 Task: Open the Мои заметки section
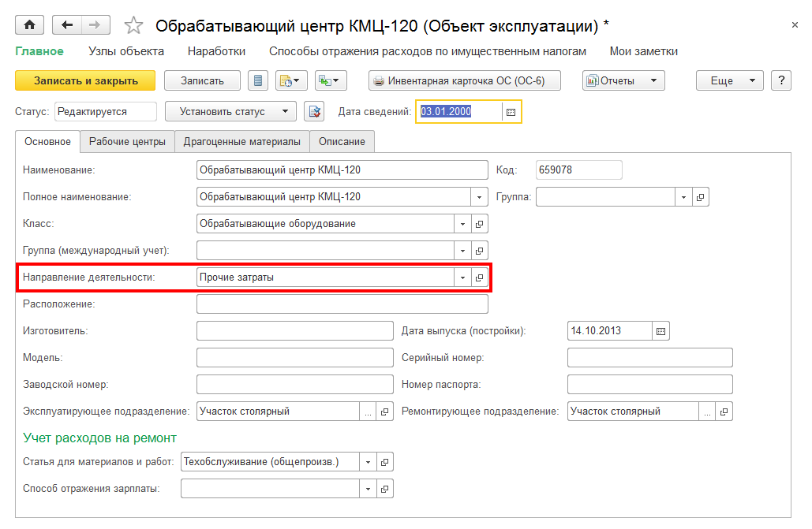643,51
